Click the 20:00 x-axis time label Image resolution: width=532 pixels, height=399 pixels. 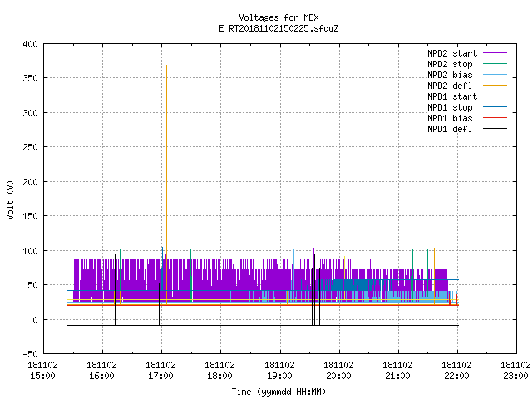[338, 376]
